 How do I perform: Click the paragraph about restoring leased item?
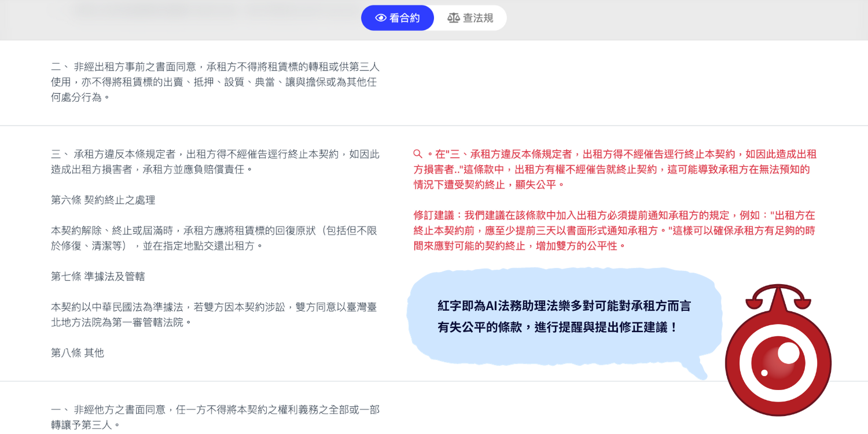tap(215, 238)
